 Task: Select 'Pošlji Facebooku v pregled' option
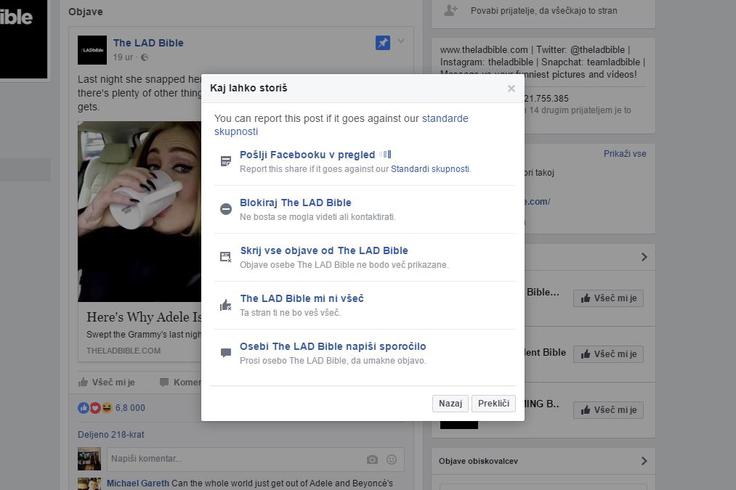(x=307, y=154)
